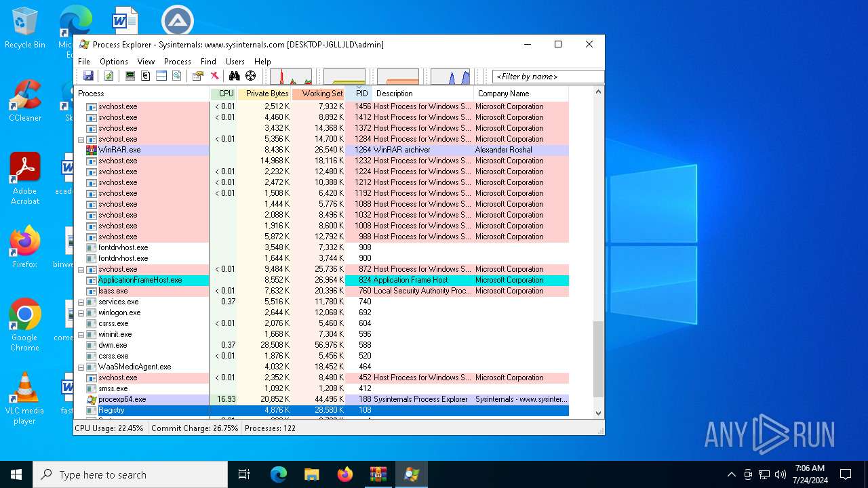Screen dimensions: 868x488
Task: Click the red X Kill Process icon
Action: (214, 76)
